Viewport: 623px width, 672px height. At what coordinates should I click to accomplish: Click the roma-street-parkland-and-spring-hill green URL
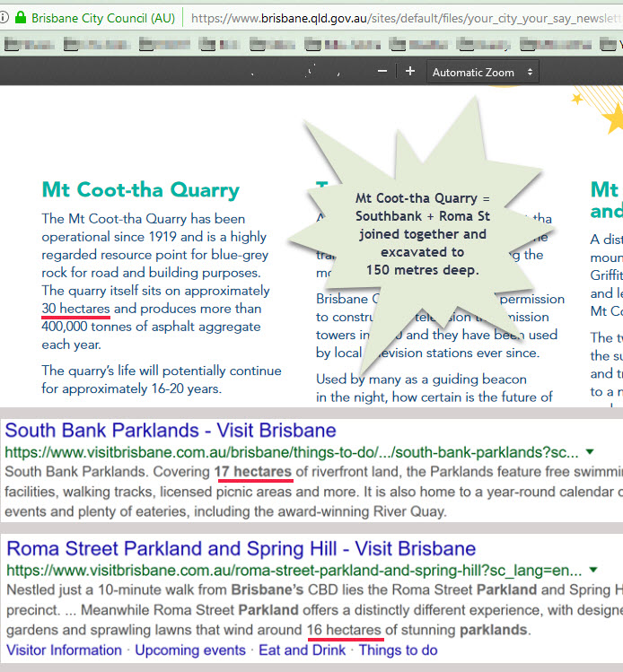point(294,571)
